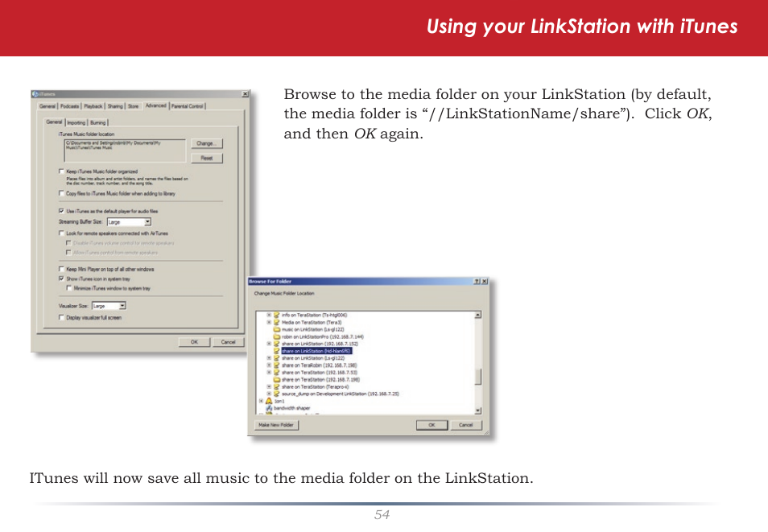Click Cancel in the iTunes preferences window
The image size is (768, 532).
point(229,342)
